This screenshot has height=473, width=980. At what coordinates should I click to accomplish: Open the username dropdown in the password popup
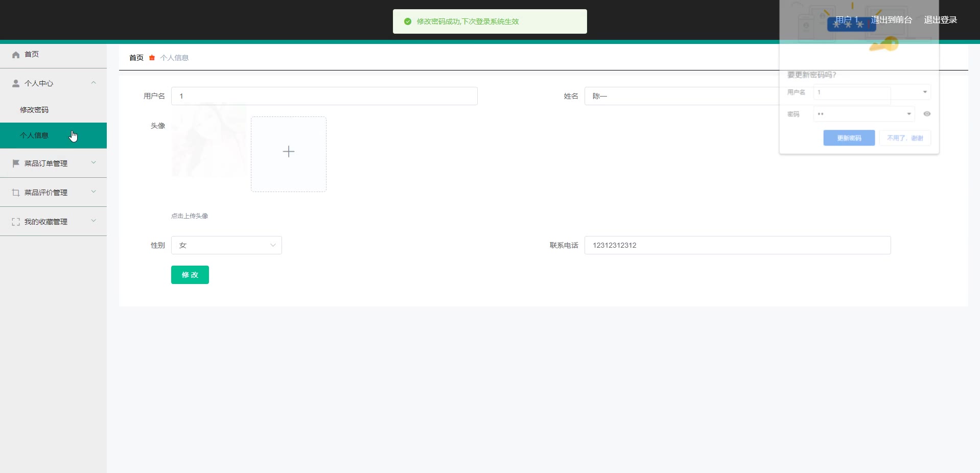(x=925, y=92)
